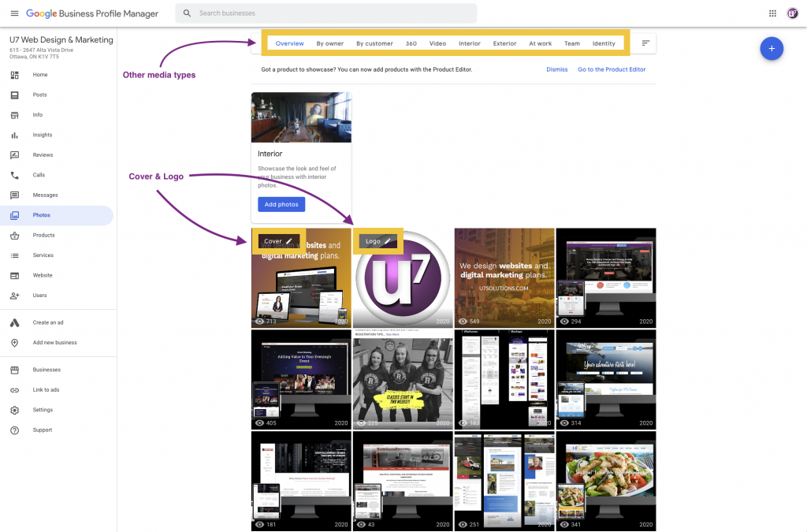Click the Create an ad icon
The image size is (807, 532).
14,322
